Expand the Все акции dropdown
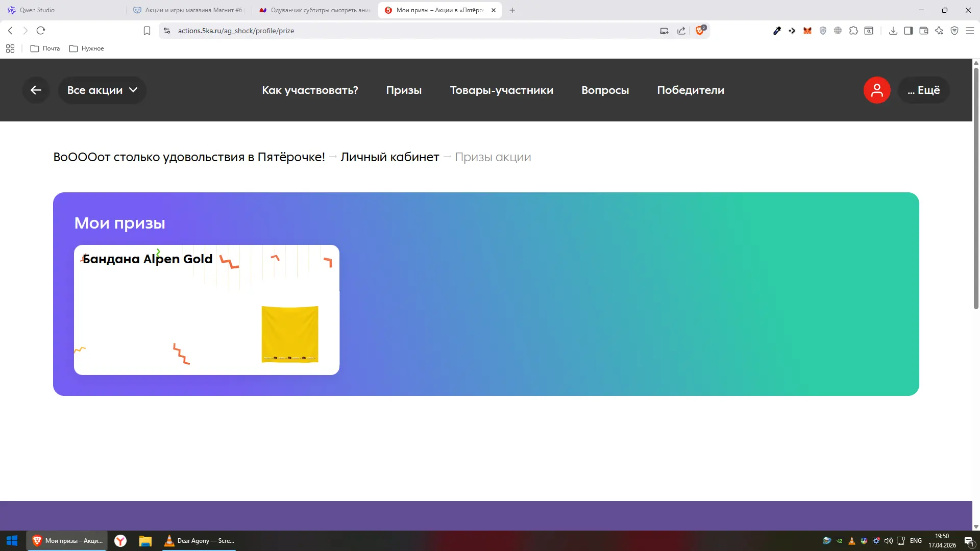This screenshot has width=980, height=551. coord(102,90)
